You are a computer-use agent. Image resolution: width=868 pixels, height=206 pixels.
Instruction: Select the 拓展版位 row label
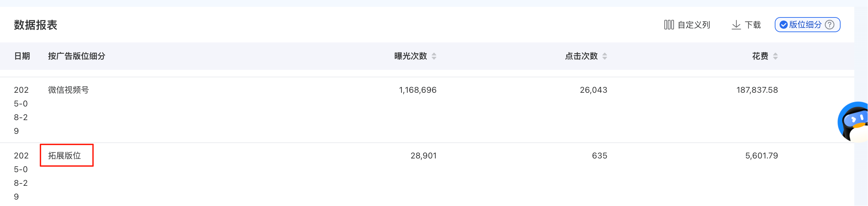64,156
